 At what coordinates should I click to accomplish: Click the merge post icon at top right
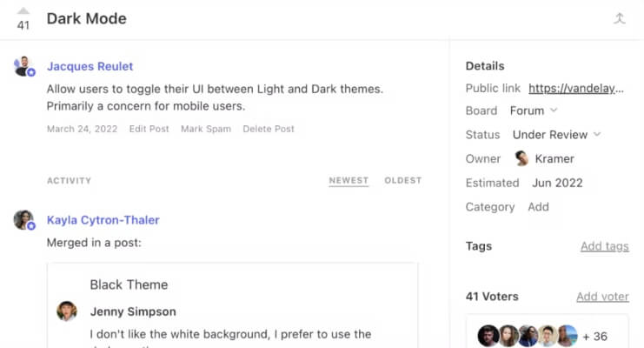click(x=620, y=18)
